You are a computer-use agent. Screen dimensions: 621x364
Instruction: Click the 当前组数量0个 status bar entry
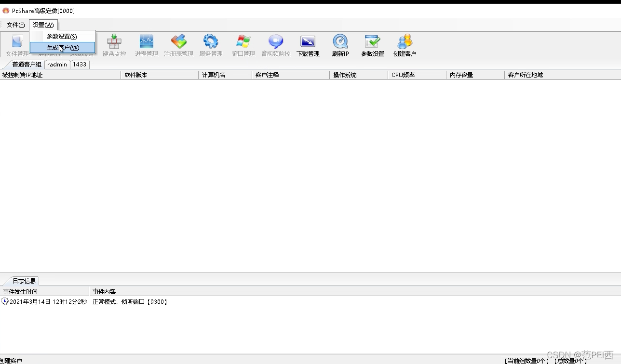(x=527, y=361)
